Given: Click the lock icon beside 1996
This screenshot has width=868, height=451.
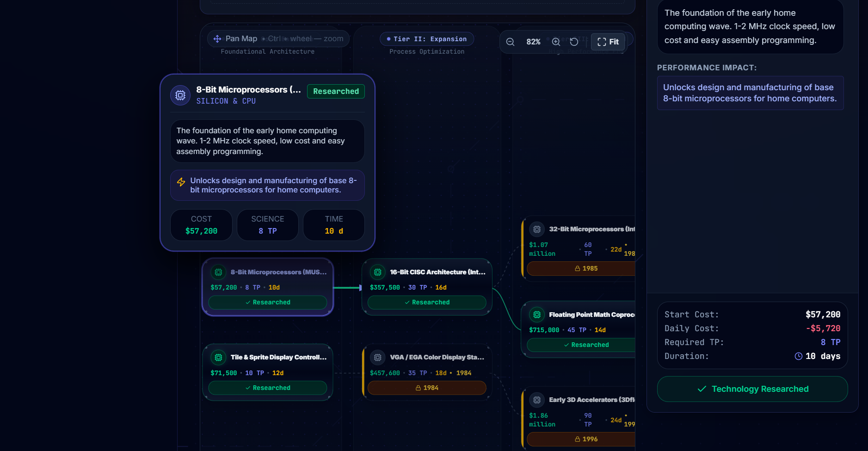Looking at the screenshot, I should tap(578, 439).
